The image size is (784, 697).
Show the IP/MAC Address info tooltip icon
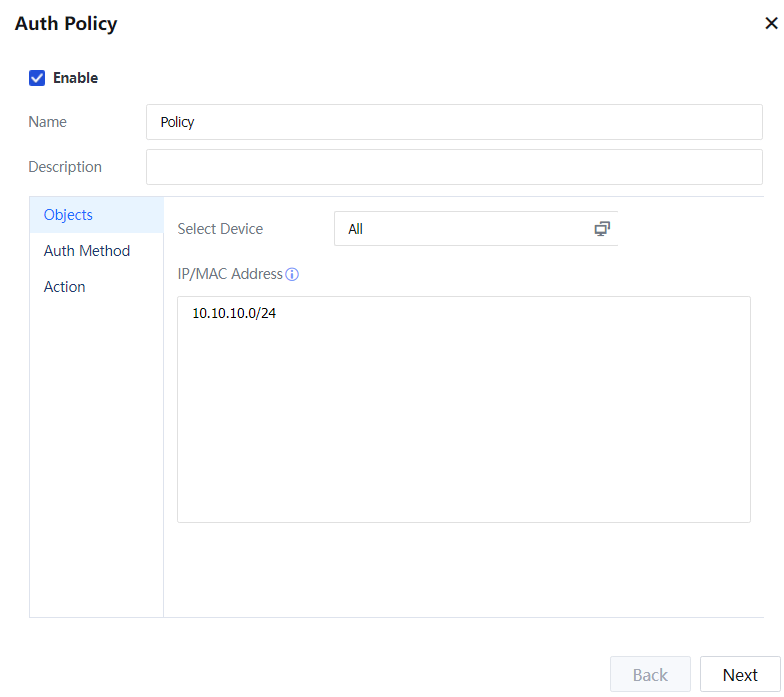tap(293, 274)
